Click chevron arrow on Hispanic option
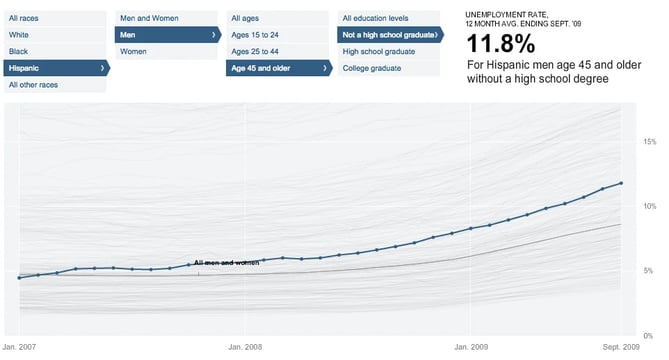This screenshot has width=669, height=360. pyautogui.click(x=102, y=68)
